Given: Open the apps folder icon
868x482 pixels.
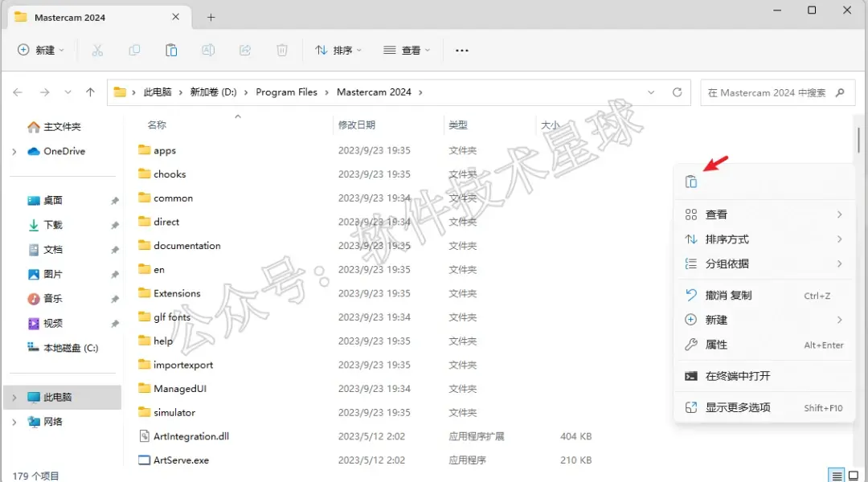Looking at the screenshot, I should (145, 150).
